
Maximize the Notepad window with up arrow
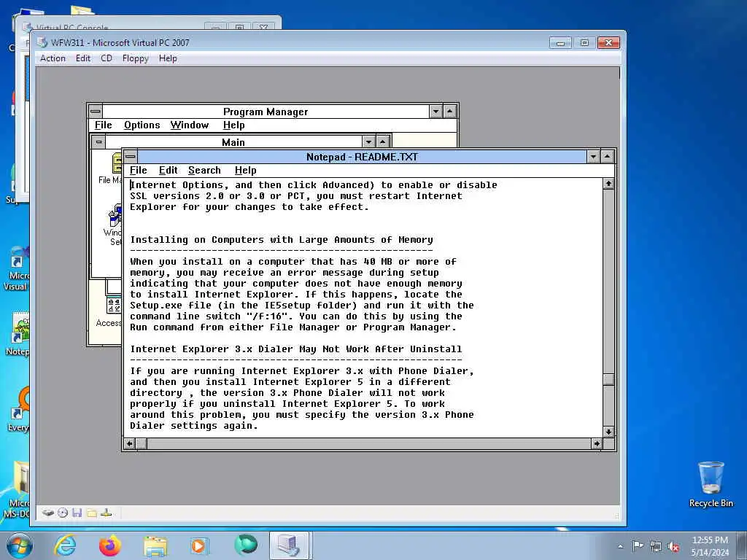click(x=608, y=157)
